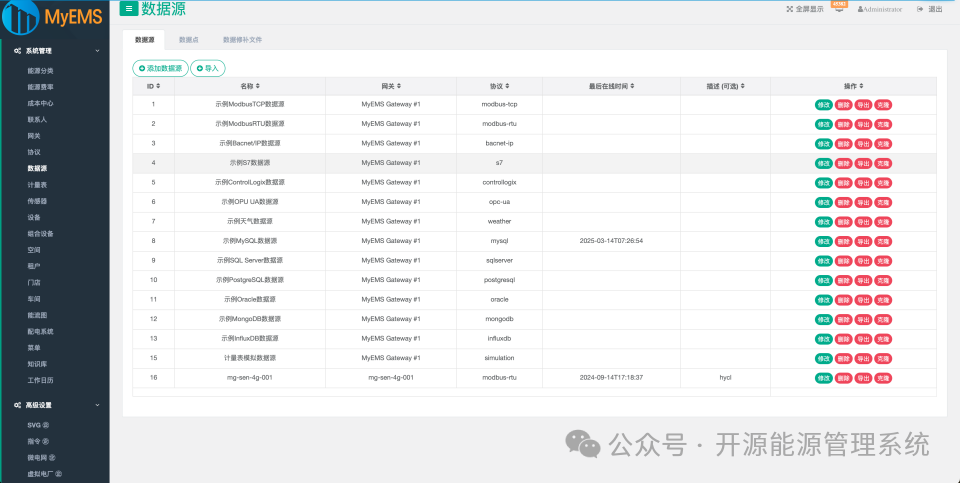Click the logout icon at top right
The height and width of the screenshot is (483, 960).
(x=920, y=9)
